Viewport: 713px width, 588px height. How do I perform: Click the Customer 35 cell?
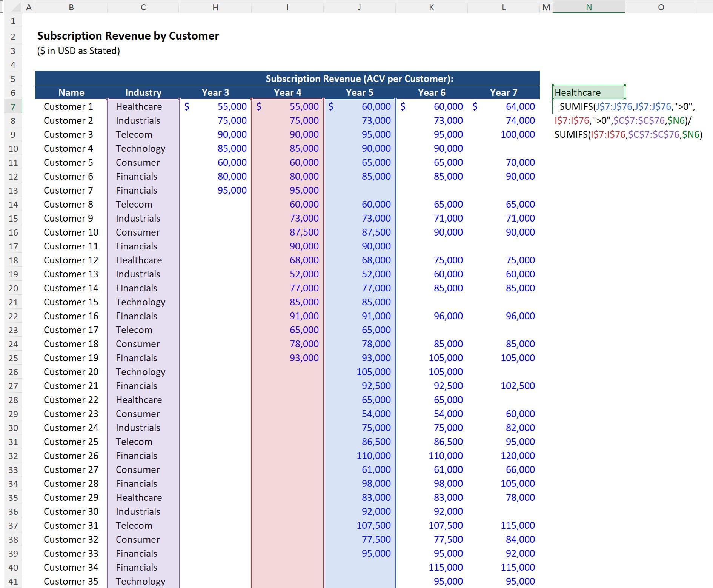[70, 582]
